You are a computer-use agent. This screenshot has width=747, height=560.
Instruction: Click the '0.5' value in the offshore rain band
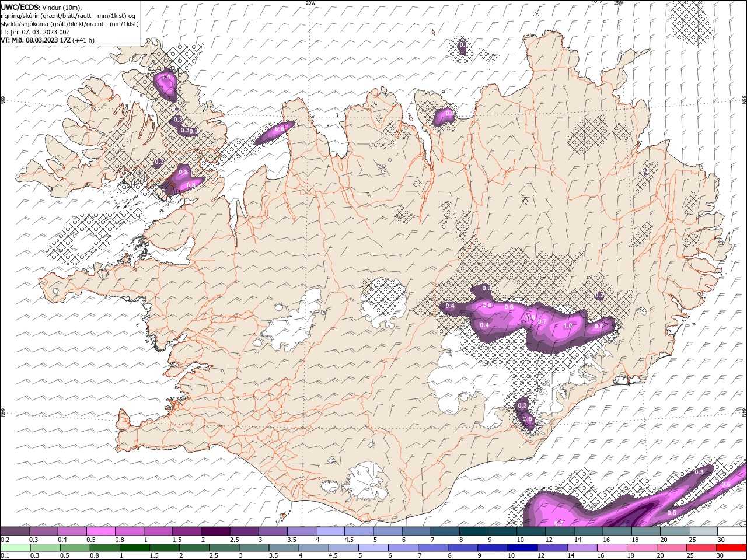click(x=672, y=513)
